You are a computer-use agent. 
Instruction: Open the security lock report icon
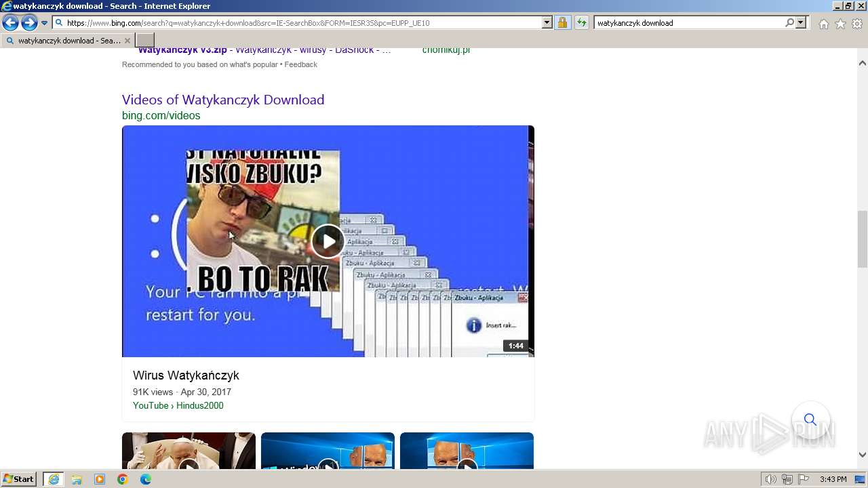pos(562,23)
